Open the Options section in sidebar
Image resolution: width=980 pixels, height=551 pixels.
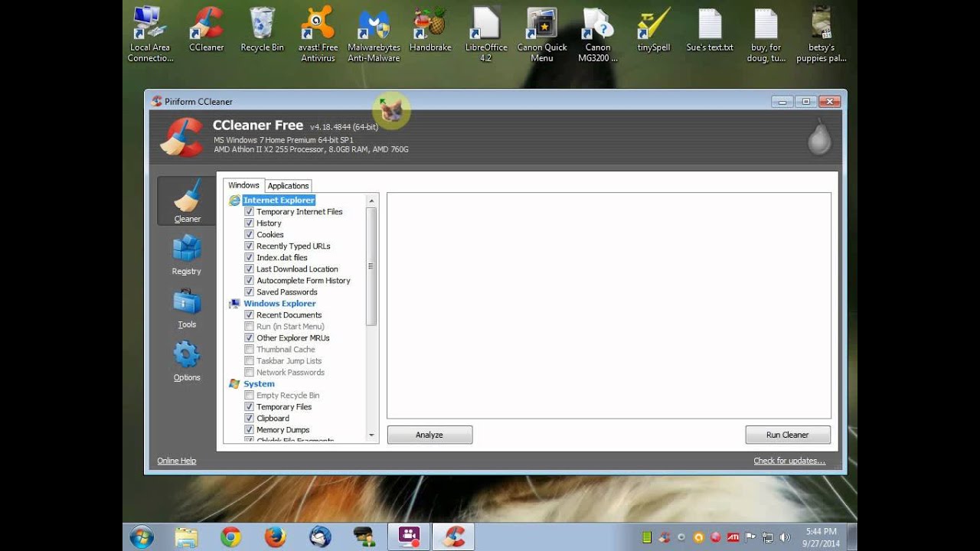click(x=187, y=361)
